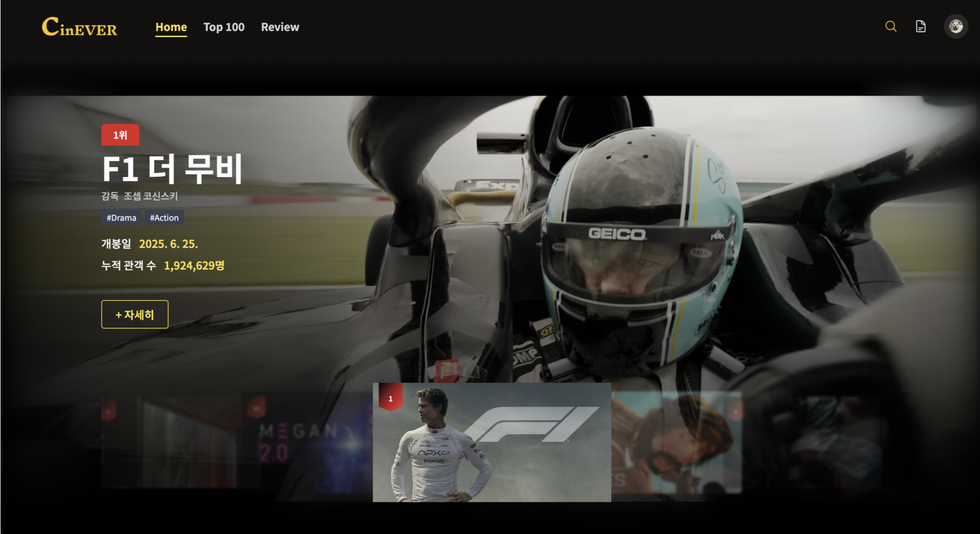
Task: Select the #Drama genre tag
Action: point(121,217)
